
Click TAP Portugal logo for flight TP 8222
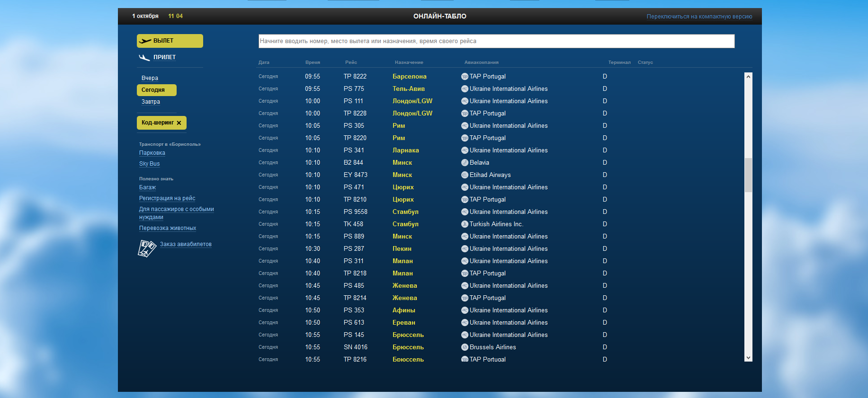click(x=465, y=77)
